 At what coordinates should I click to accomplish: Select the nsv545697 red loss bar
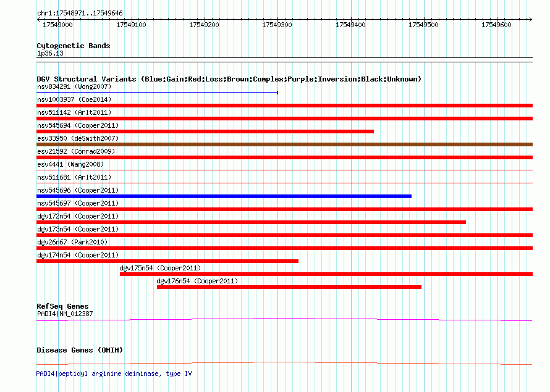tap(284, 209)
